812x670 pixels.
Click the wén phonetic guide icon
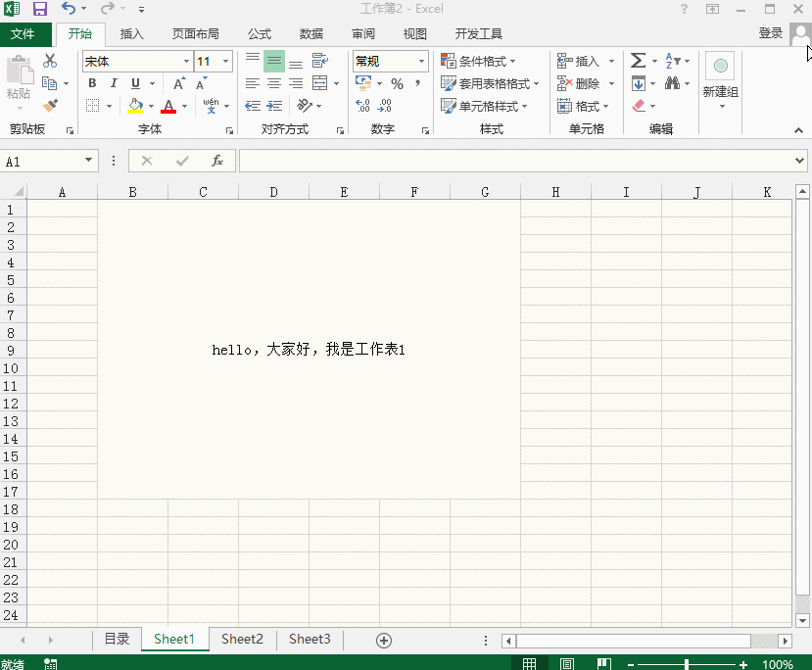click(x=211, y=106)
